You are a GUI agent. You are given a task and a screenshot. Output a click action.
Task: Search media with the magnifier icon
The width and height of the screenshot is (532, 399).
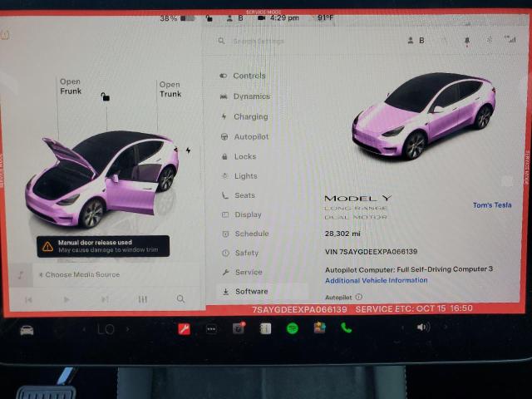click(x=180, y=299)
